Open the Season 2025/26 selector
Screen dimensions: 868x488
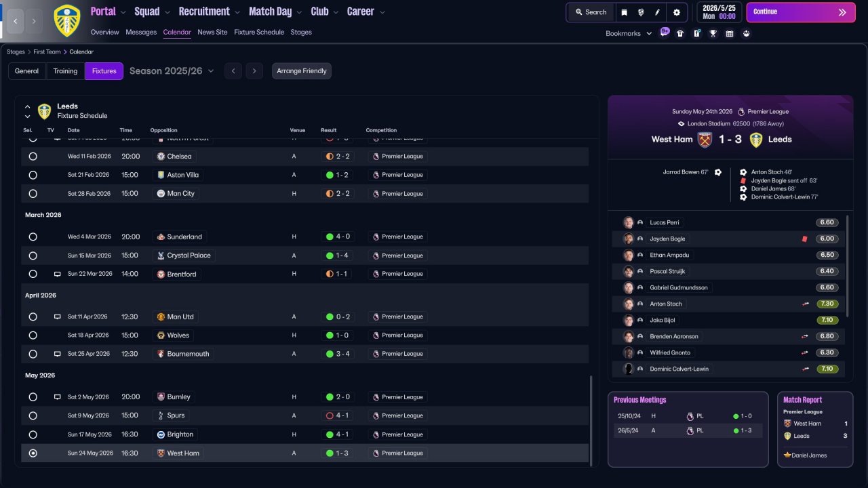pyautogui.click(x=172, y=71)
